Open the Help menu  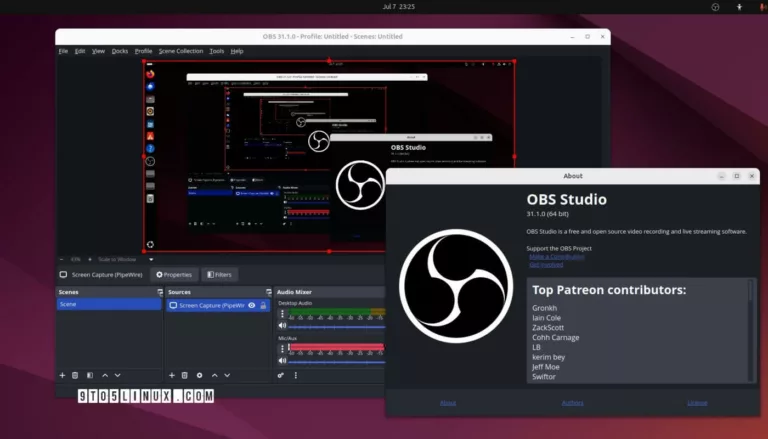point(237,51)
